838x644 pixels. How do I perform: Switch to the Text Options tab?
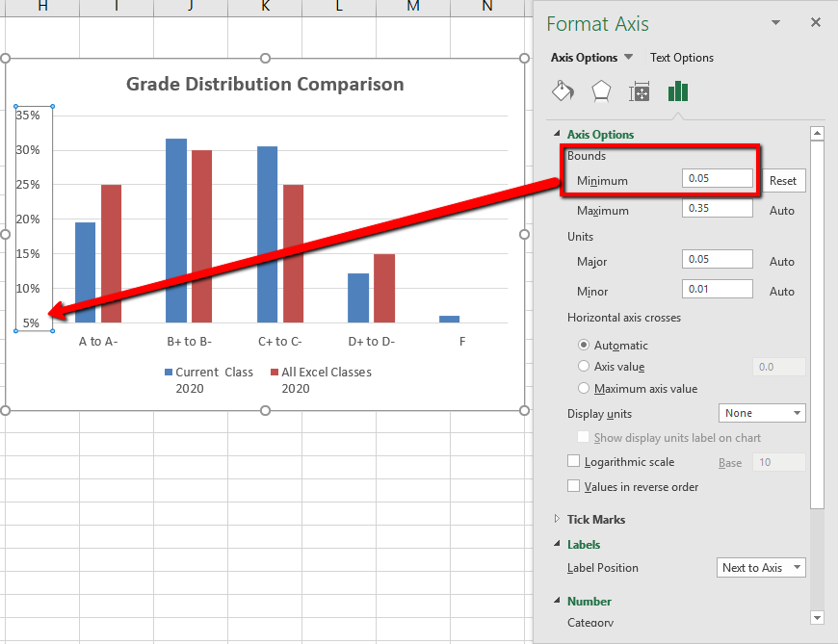[x=681, y=57]
